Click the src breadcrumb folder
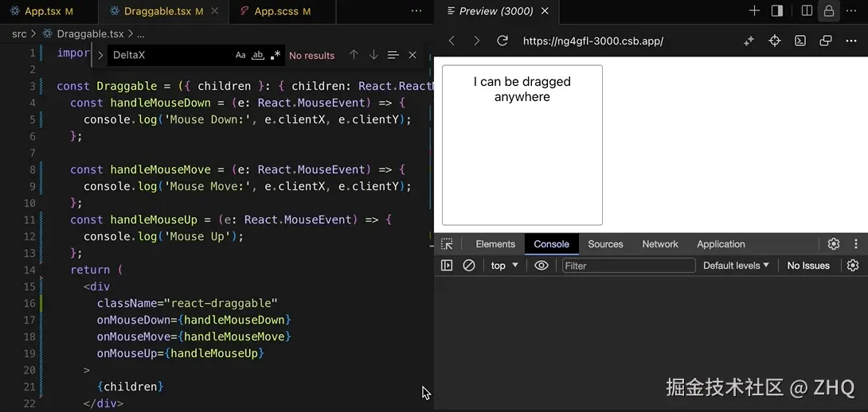 19,34
